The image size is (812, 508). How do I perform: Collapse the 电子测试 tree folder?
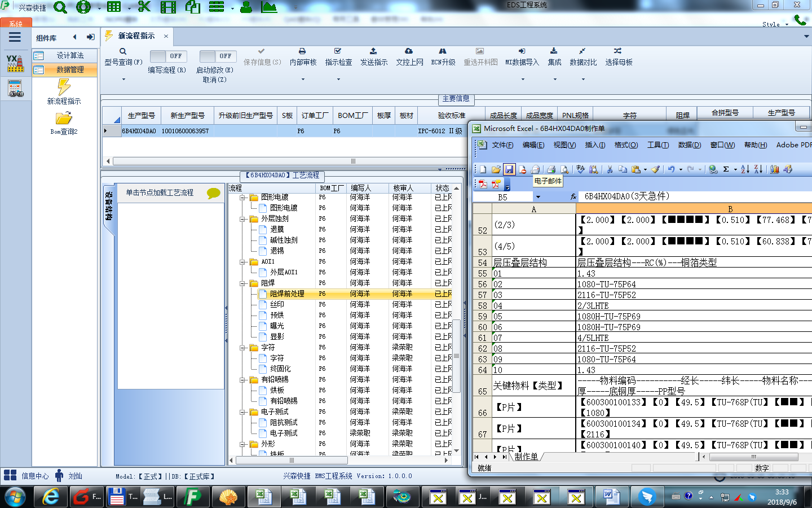(243, 412)
